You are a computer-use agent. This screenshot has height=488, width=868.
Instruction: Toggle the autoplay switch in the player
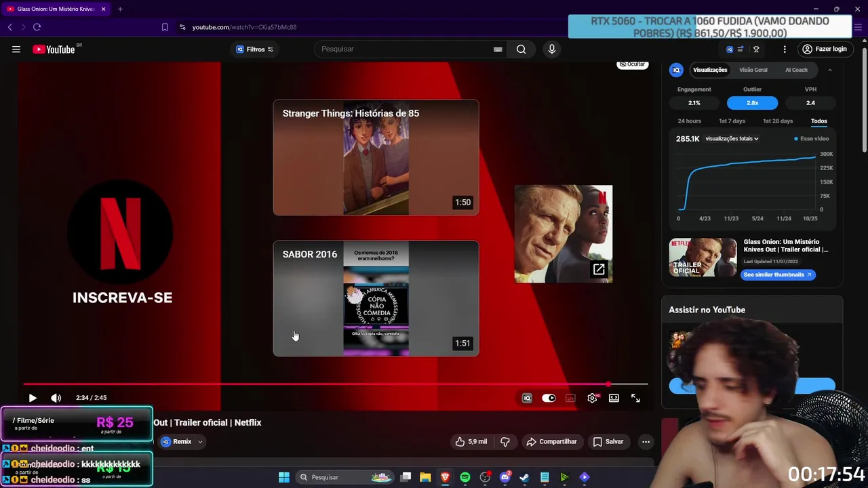tap(549, 398)
